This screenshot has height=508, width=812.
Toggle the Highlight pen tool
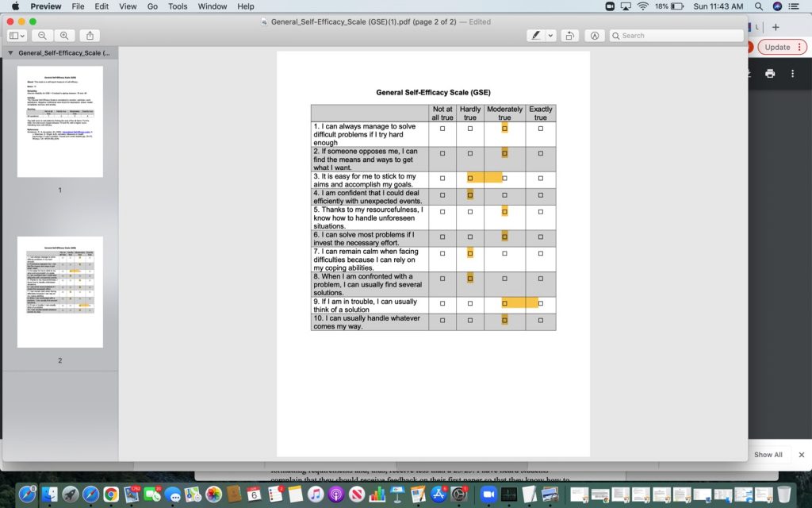[536, 36]
